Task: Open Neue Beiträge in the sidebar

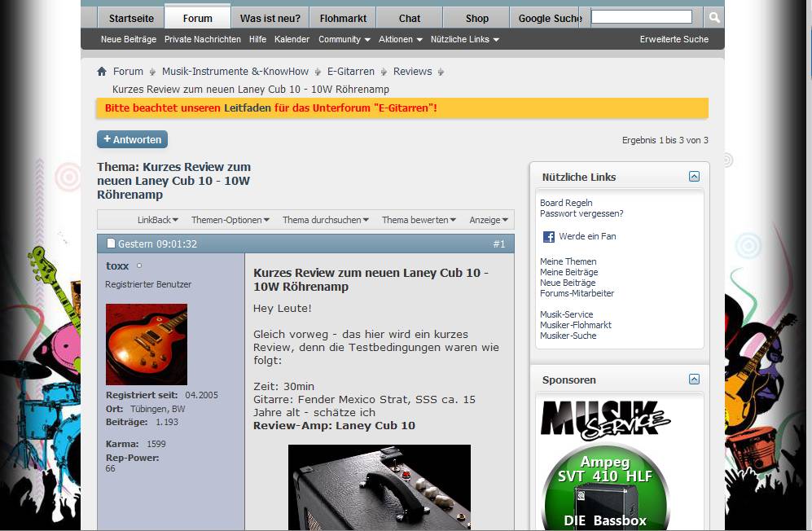Action: pos(568,283)
